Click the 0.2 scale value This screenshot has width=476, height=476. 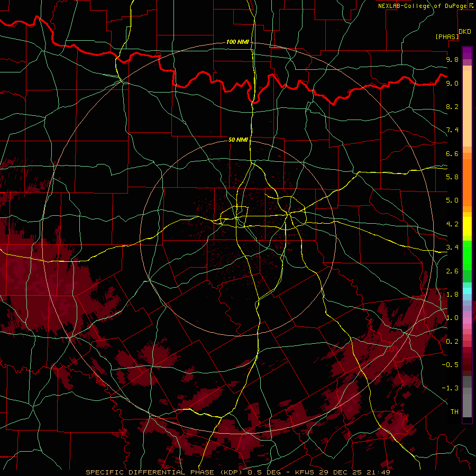point(452,342)
